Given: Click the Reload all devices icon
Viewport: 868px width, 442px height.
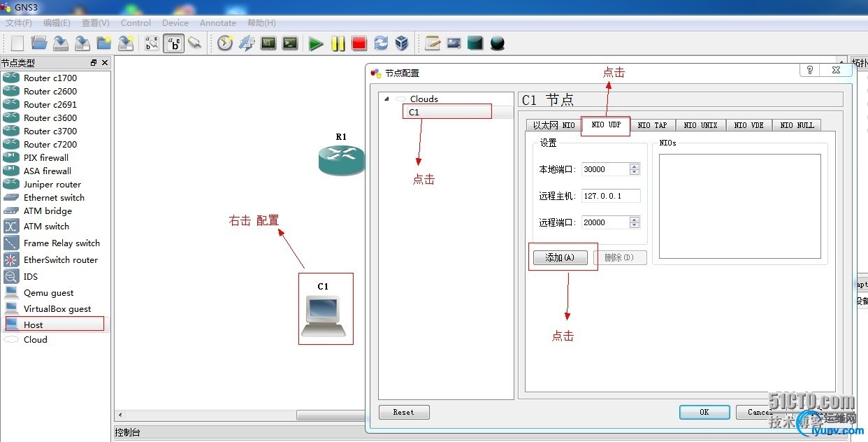Looking at the screenshot, I should [x=381, y=43].
